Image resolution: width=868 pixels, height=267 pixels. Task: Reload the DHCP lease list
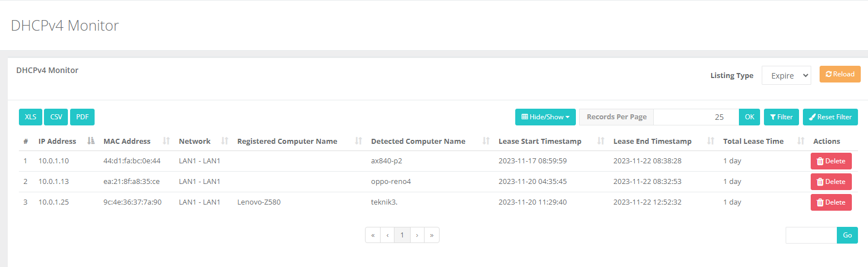[x=840, y=74]
